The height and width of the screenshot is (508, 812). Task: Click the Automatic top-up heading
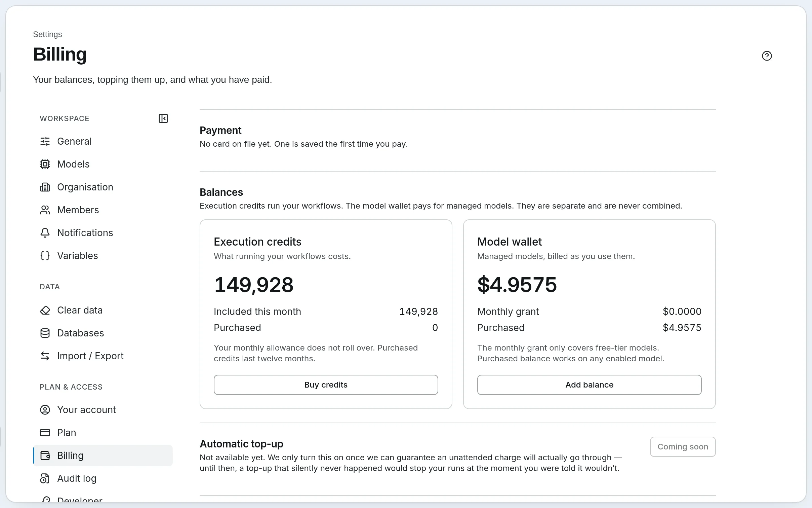(x=241, y=444)
